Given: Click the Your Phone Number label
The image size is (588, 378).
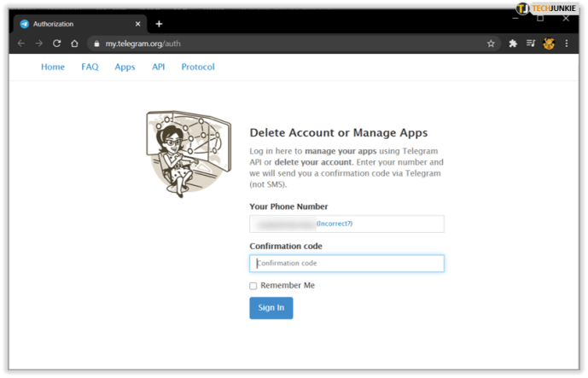Looking at the screenshot, I should click(x=288, y=206).
